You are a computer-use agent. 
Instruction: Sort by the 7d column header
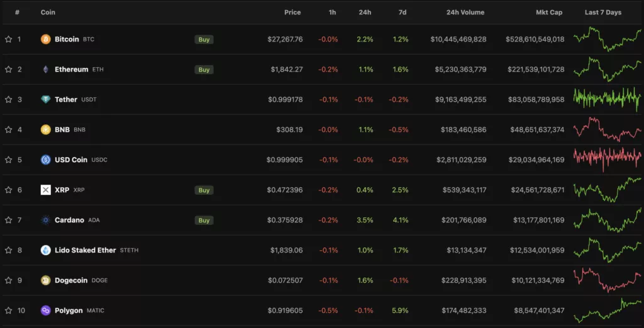(402, 13)
